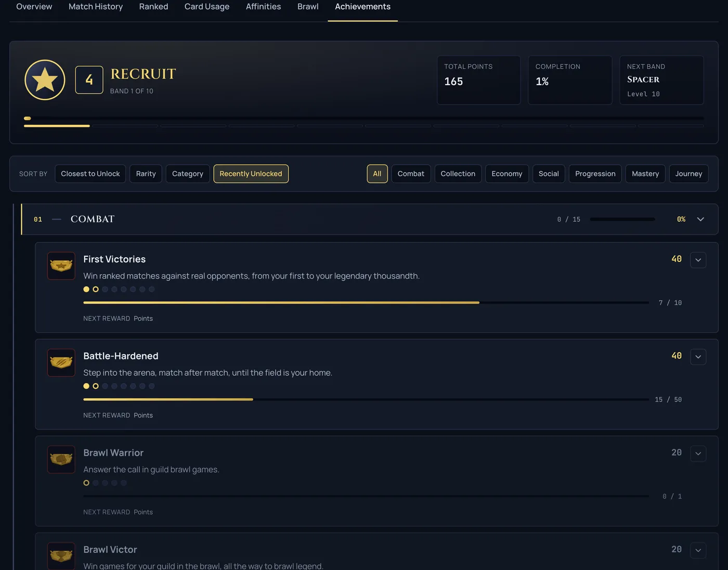The image size is (728, 570).
Task: Click the '0 / 1' progress value
Action: pos(672,496)
